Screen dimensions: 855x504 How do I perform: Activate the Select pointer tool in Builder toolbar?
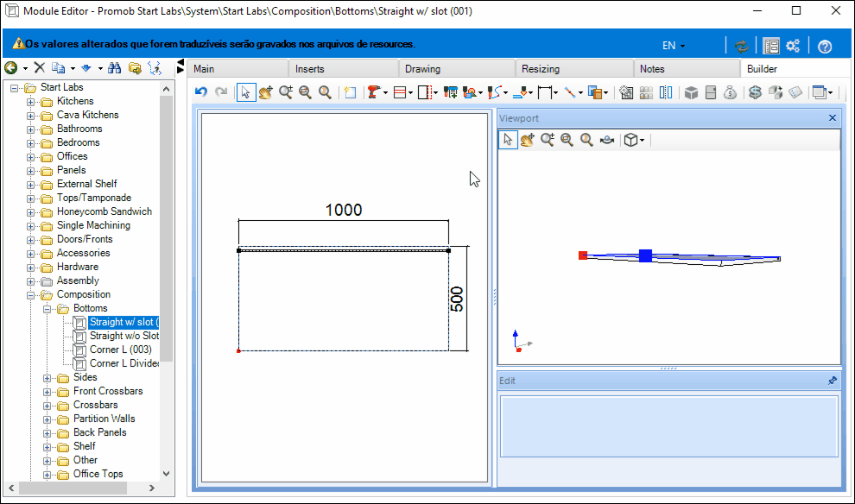[246, 92]
